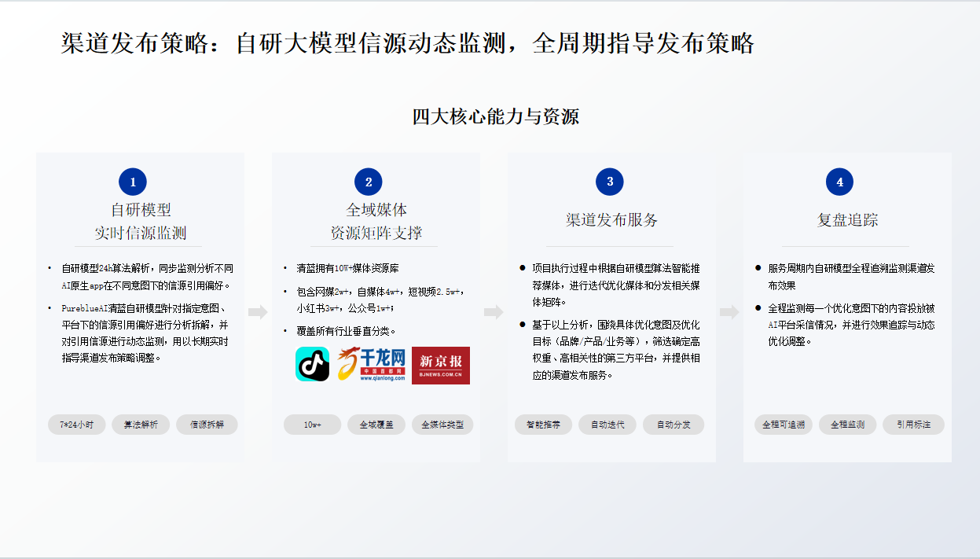Click the 引用标注 tag
This screenshot has width=980, height=559.
point(913,425)
